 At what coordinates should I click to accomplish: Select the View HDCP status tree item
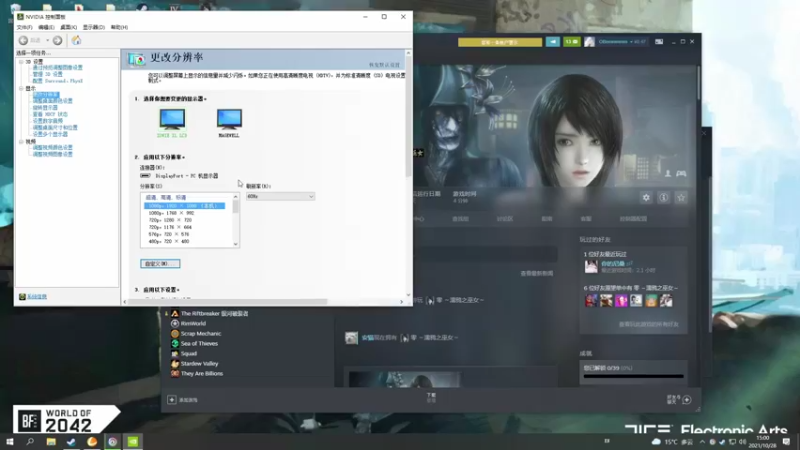[50, 114]
